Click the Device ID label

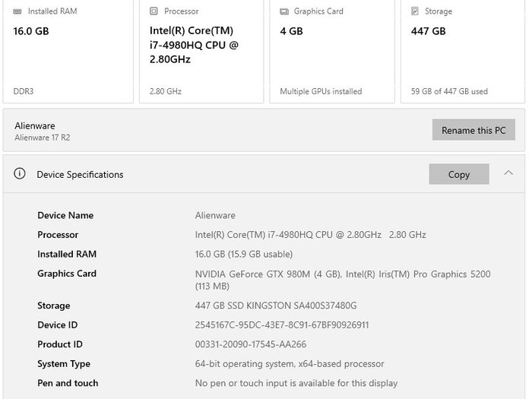(x=57, y=325)
